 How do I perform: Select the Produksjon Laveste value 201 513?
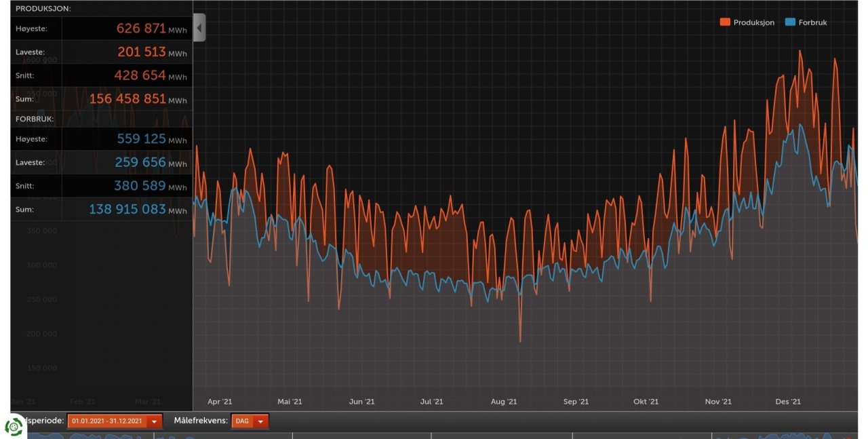(x=142, y=52)
